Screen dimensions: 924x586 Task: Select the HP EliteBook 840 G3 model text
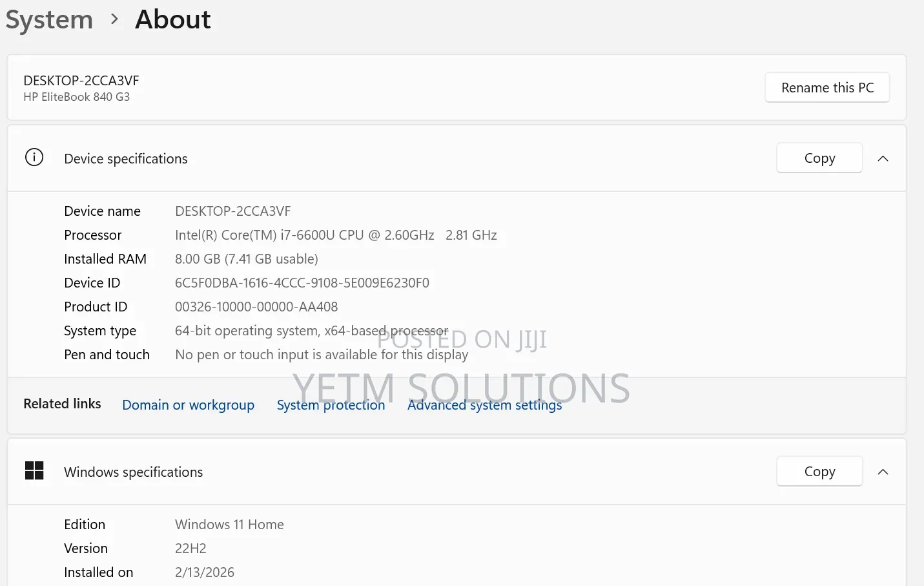coord(77,97)
